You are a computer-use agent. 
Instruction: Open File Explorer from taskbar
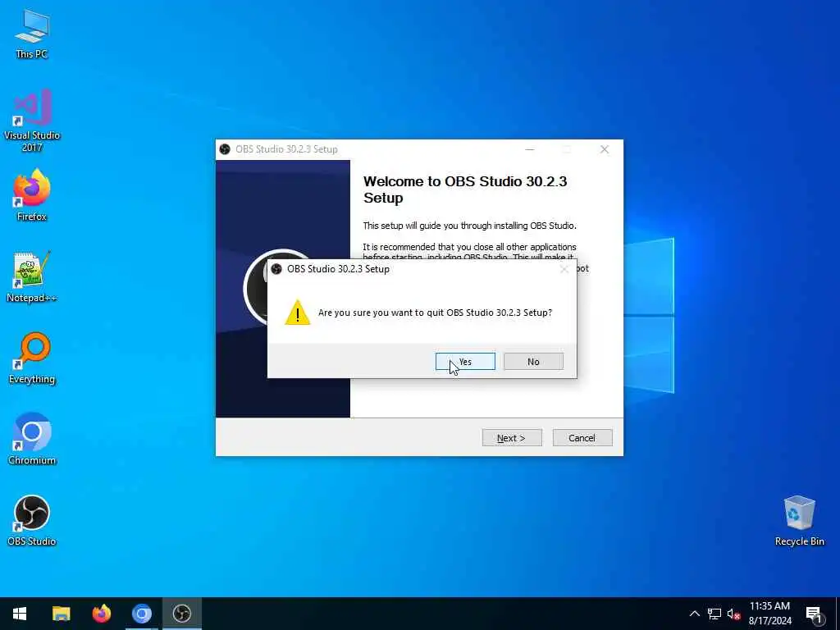(61, 614)
